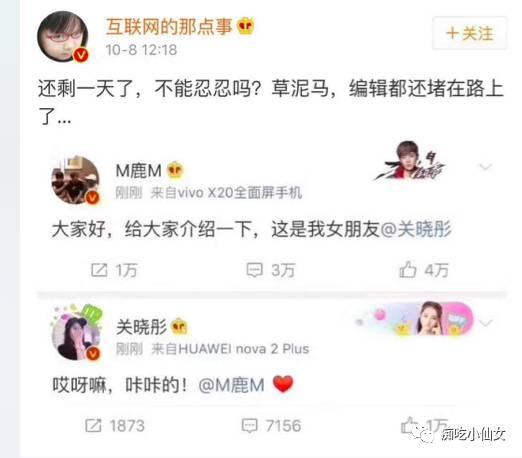Open 关晓彤's profile avatar
522x458 pixels.
76,336
